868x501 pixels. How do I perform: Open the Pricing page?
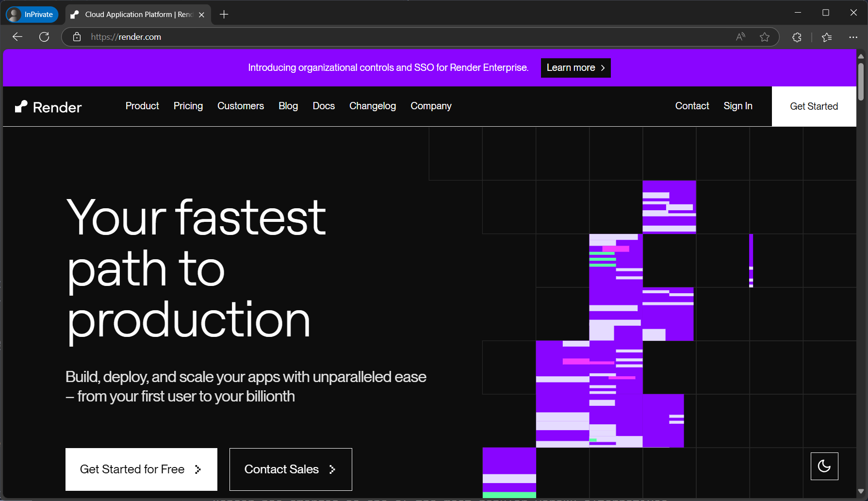(x=188, y=106)
